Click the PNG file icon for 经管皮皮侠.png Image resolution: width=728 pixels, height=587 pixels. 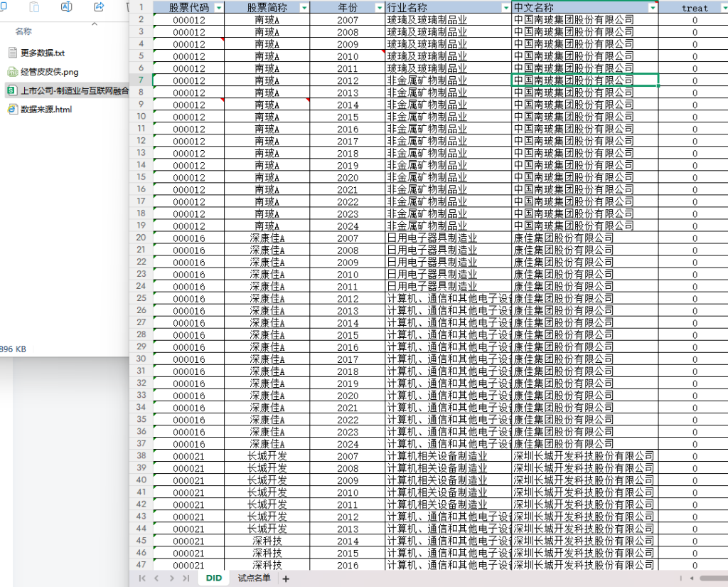[13, 72]
